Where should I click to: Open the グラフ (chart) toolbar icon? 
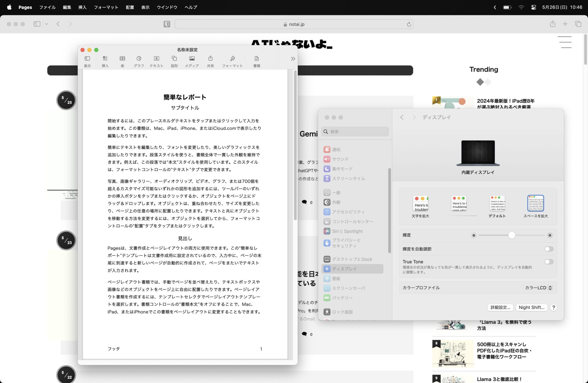point(139,59)
